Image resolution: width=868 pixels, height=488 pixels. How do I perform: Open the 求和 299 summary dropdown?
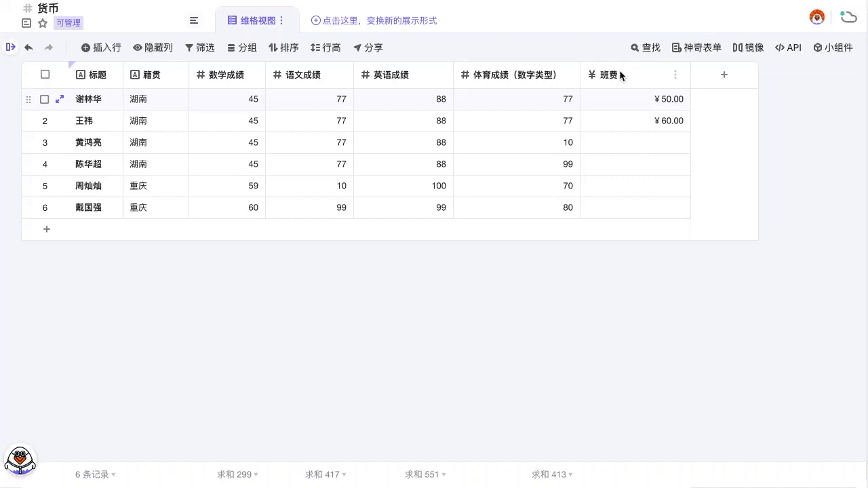click(237, 474)
